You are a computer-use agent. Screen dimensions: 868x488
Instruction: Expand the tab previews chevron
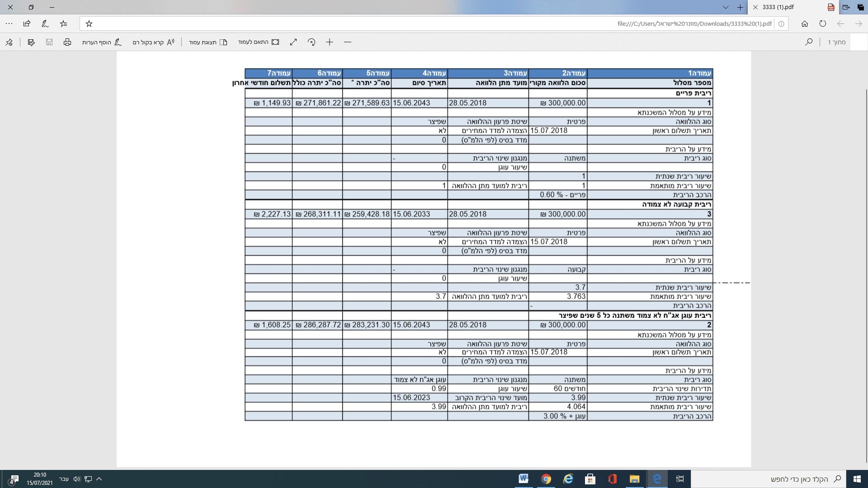726,7
